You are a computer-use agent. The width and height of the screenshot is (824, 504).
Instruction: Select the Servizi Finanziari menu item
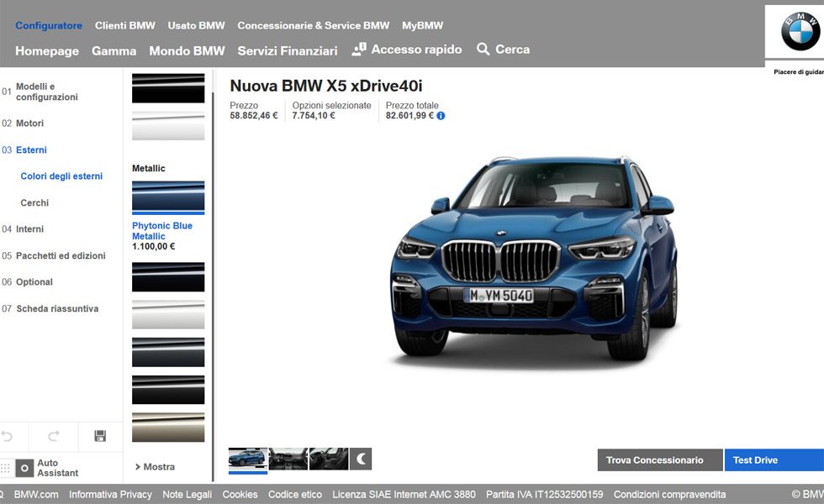[x=287, y=50]
